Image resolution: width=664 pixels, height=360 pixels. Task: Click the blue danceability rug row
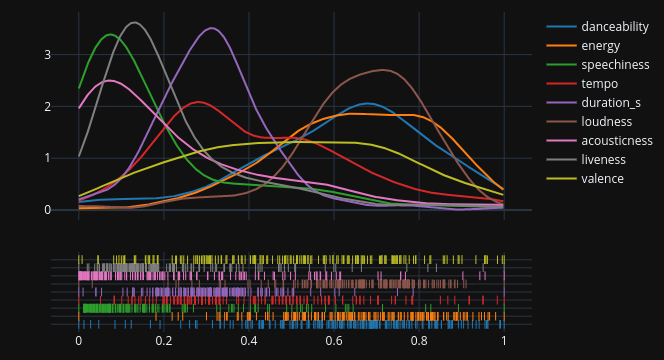(291, 324)
